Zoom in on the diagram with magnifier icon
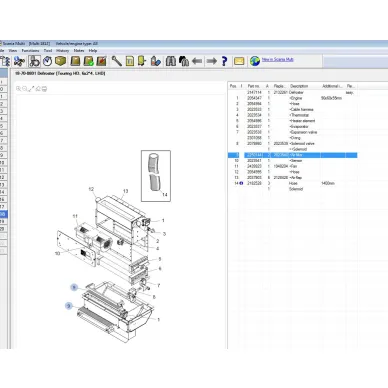Screen dimensions: 388x388 click(x=18, y=89)
